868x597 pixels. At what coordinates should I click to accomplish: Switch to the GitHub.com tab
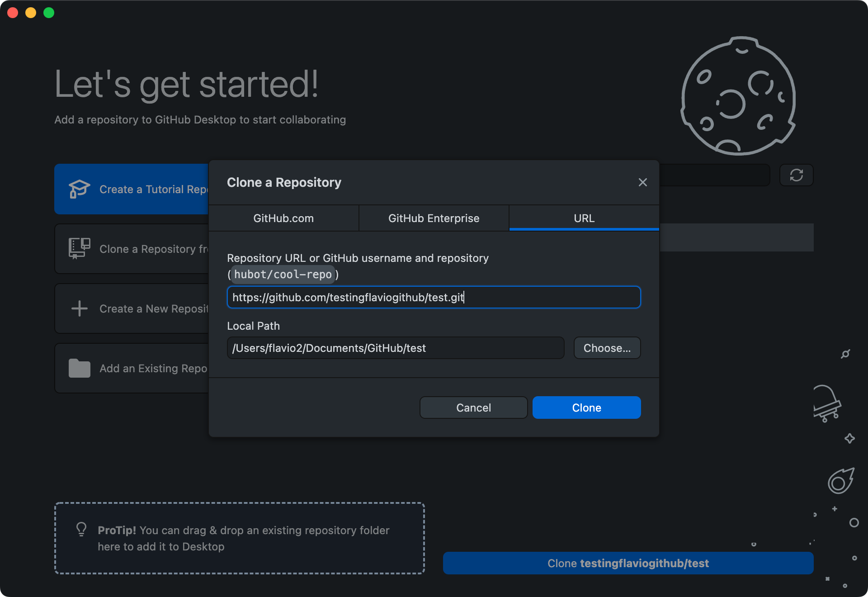click(283, 218)
